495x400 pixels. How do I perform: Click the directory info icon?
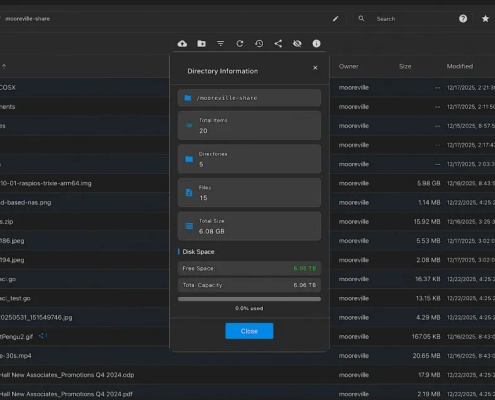point(316,44)
